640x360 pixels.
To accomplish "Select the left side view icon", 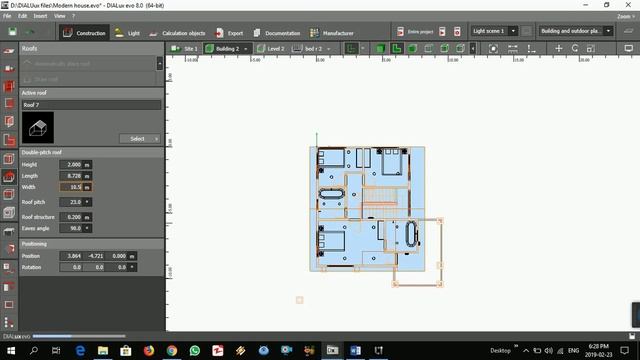I will (x=460, y=49).
